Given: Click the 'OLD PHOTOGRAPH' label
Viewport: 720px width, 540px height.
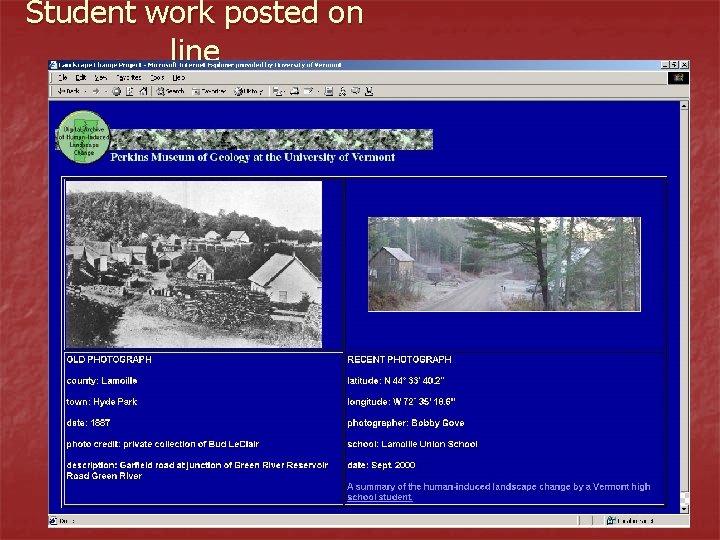Looking at the screenshot, I should pyautogui.click(x=109, y=360).
